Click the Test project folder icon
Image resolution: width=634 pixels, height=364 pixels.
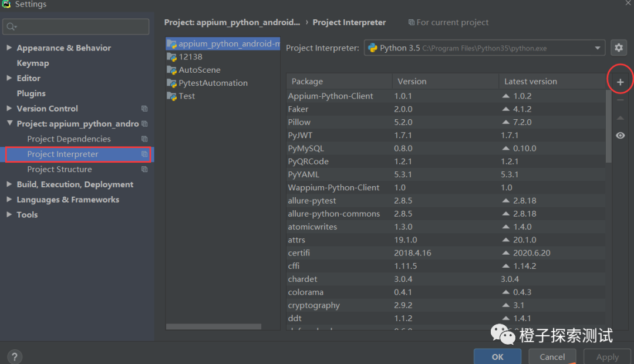click(x=172, y=96)
